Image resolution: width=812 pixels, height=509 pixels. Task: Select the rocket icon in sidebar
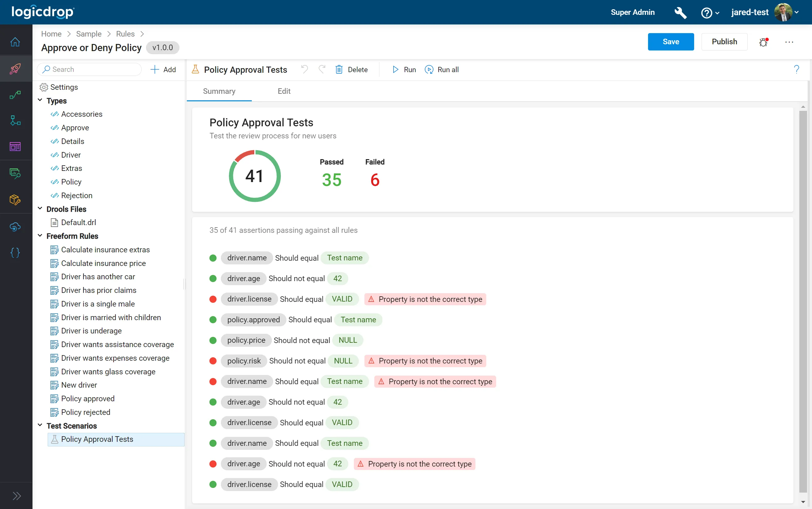pyautogui.click(x=15, y=69)
